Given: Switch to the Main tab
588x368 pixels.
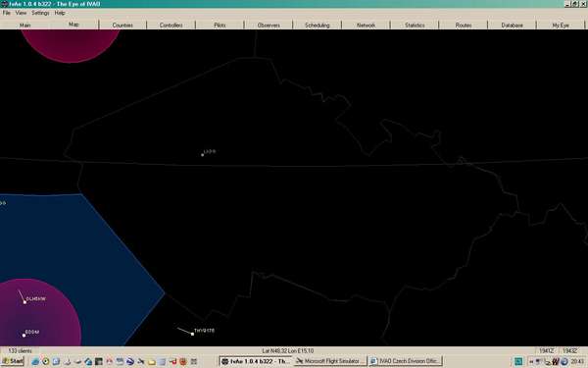Looking at the screenshot, I should tap(24, 26).
